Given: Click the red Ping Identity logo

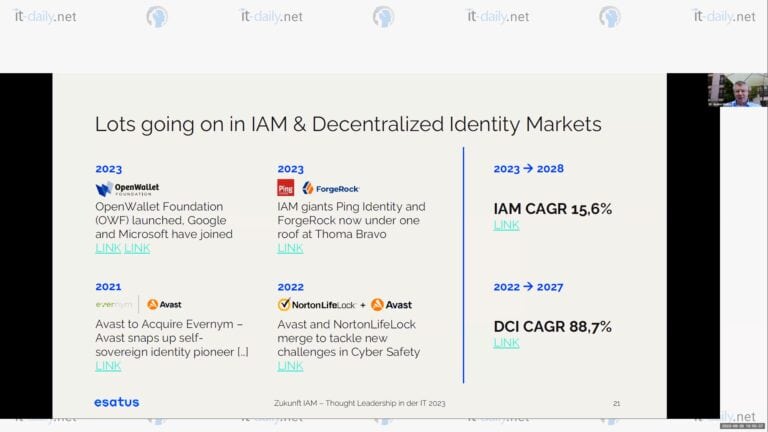Looking at the screenshot, I should point(286,188).
